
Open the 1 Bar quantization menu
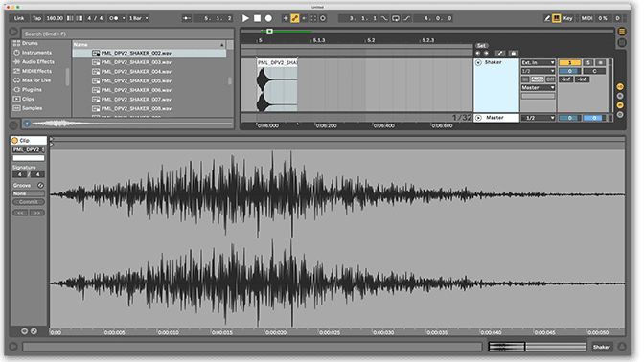click(x=138, y=18)
